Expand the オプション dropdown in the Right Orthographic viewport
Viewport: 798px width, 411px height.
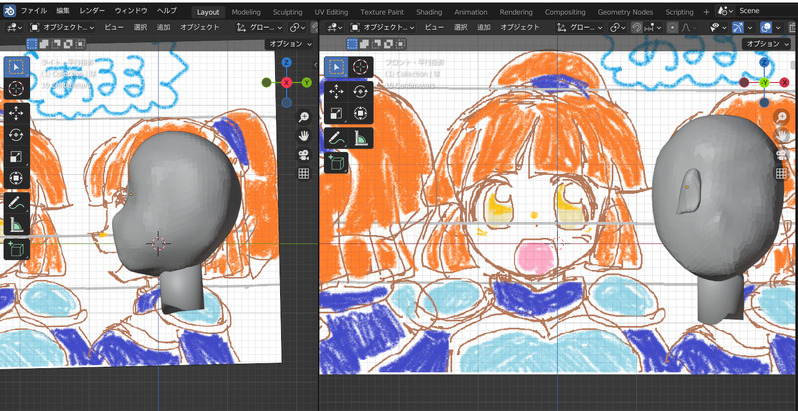[x=290, y=44]
